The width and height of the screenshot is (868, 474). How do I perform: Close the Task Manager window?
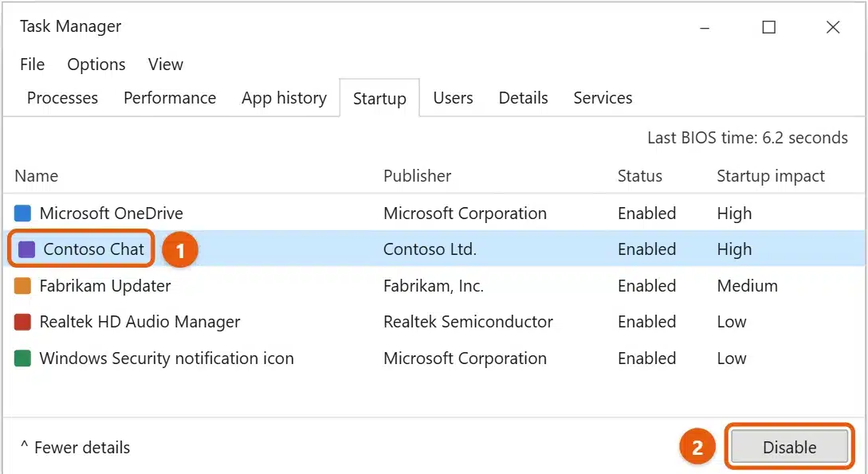coord(833,27)
